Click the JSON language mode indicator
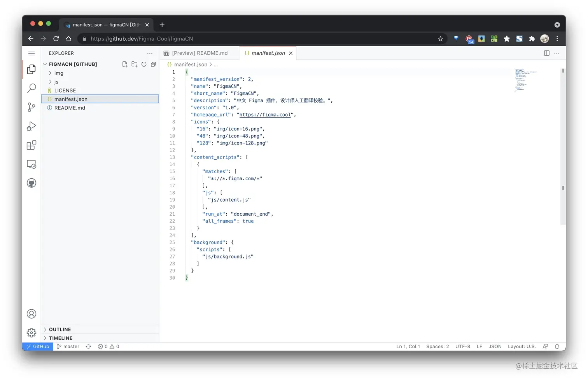This screenshot has width=588, height=380. click(495, 347)
